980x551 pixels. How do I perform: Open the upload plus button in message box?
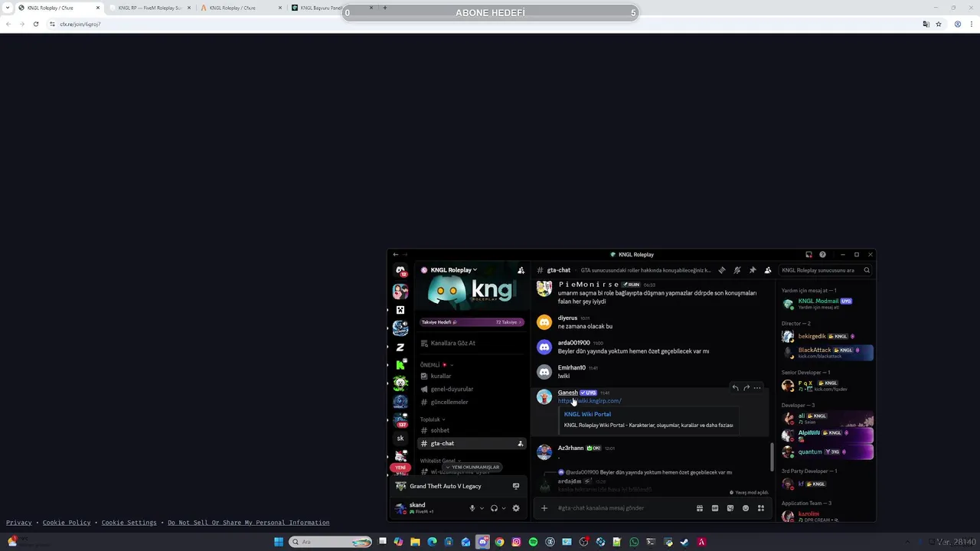tap(544, 508)
